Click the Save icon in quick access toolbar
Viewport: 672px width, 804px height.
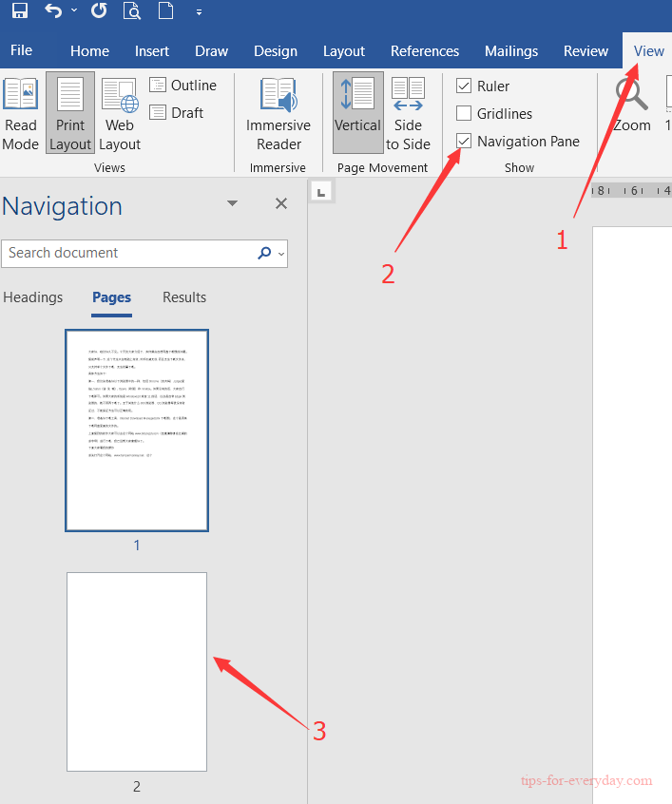pos(20,10)
